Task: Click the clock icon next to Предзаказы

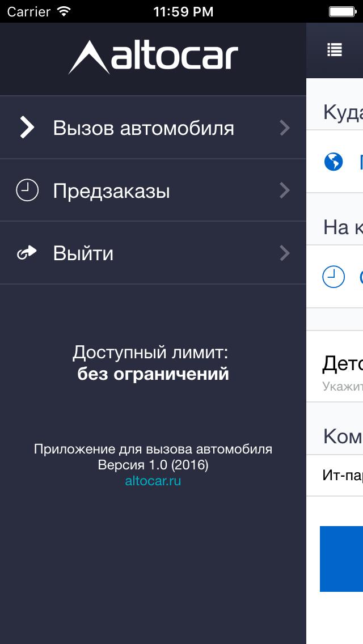Action: [27, 190]
